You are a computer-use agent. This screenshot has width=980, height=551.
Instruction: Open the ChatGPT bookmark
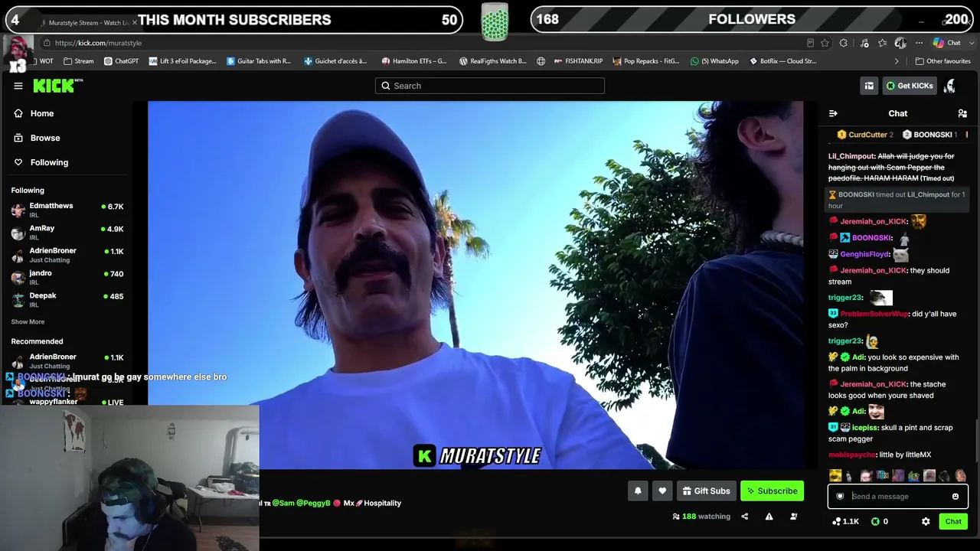pyautogui.click(x=121, y=61)
